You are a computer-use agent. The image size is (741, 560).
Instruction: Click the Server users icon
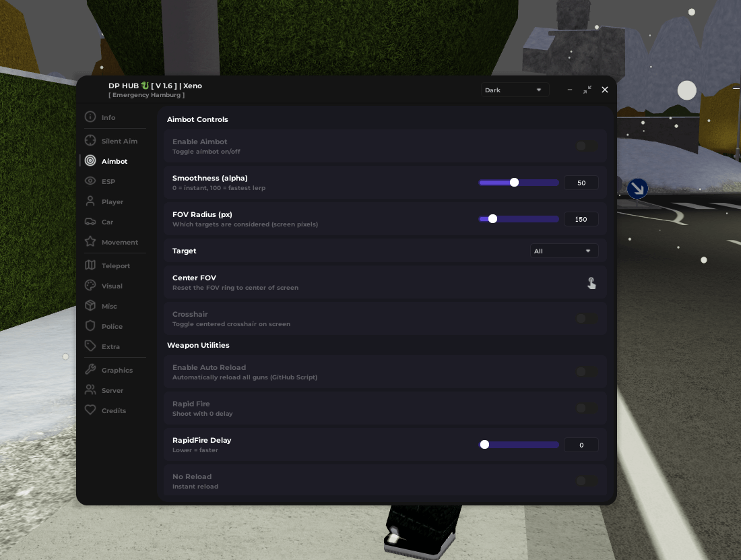tap(90, 390)
